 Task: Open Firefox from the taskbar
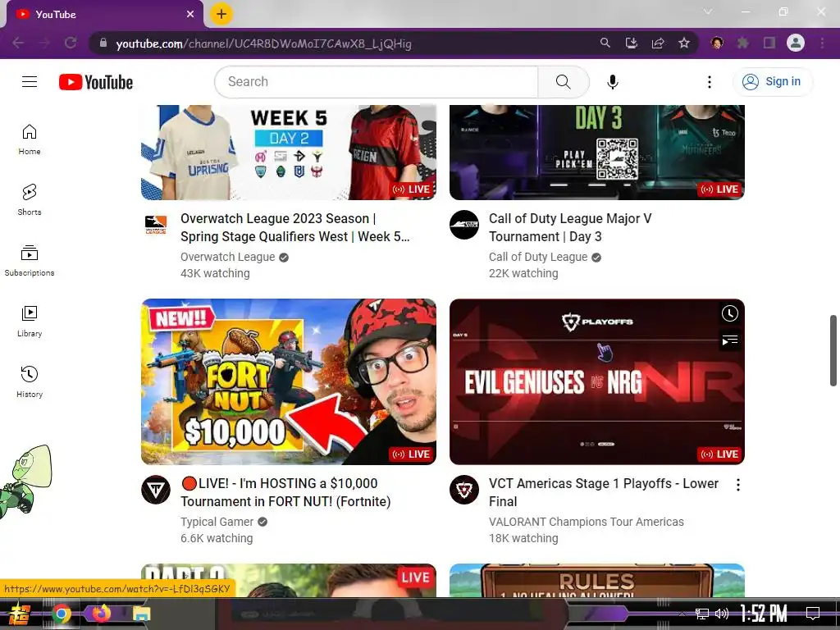click(x=101, y=613)
